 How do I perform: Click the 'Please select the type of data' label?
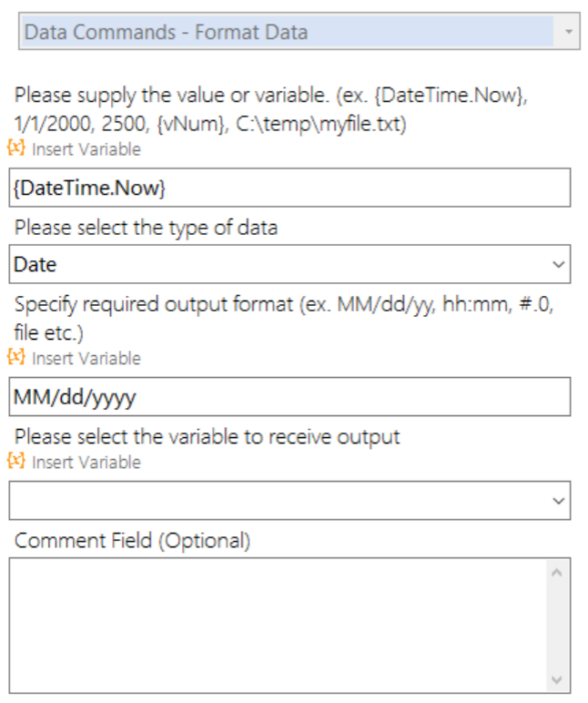(147, 228)
